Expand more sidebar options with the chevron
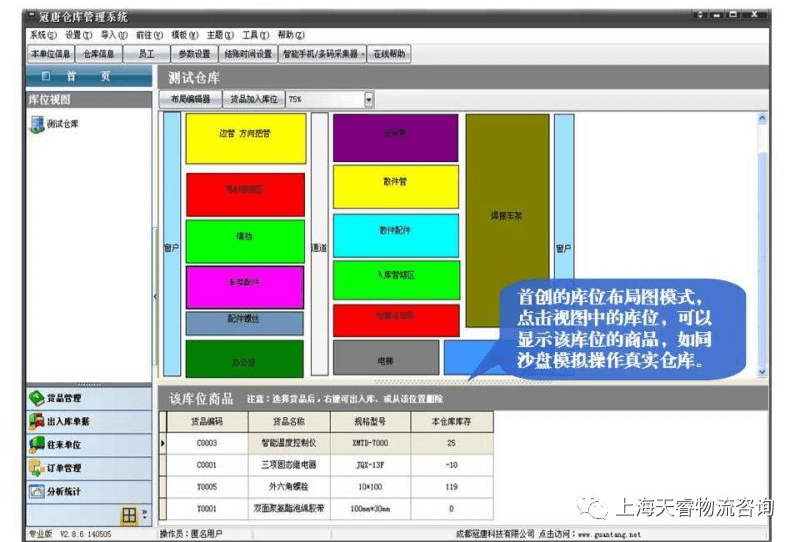The width and height of the screenshot is (800, 542). coord(146,515)
